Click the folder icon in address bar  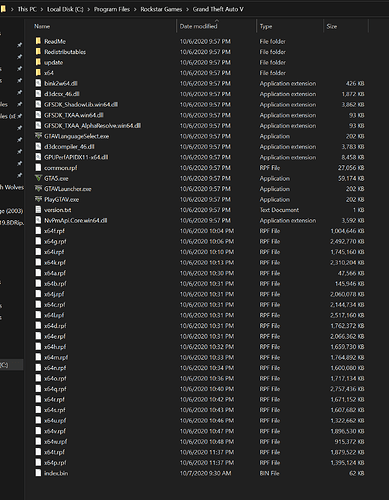pos(3,9)
